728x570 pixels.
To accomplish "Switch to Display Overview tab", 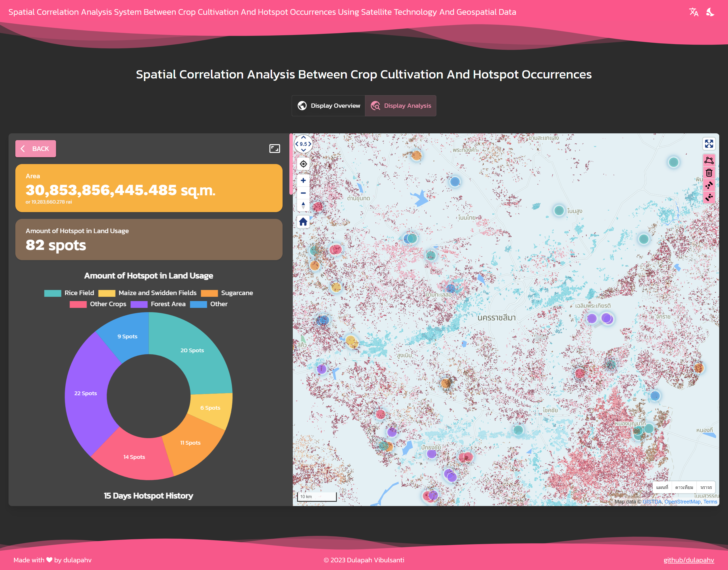I will click(328, 106).
